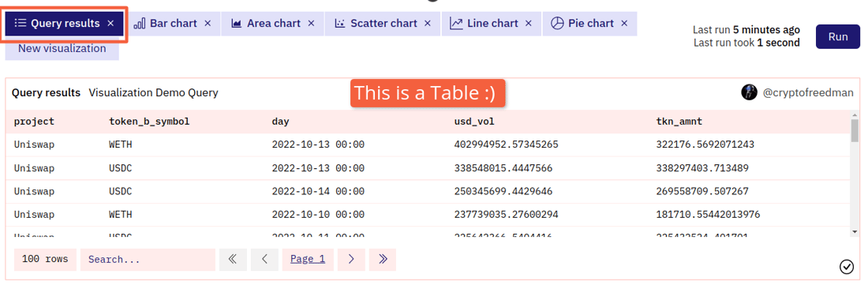Sort by the token_b_symbol column header
868x289 pixels.
(149, 122)
